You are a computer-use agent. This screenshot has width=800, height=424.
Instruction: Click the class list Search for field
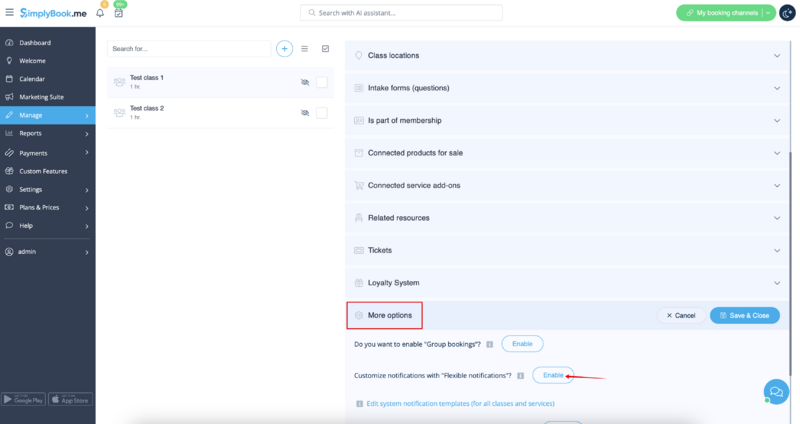point(189,49)
